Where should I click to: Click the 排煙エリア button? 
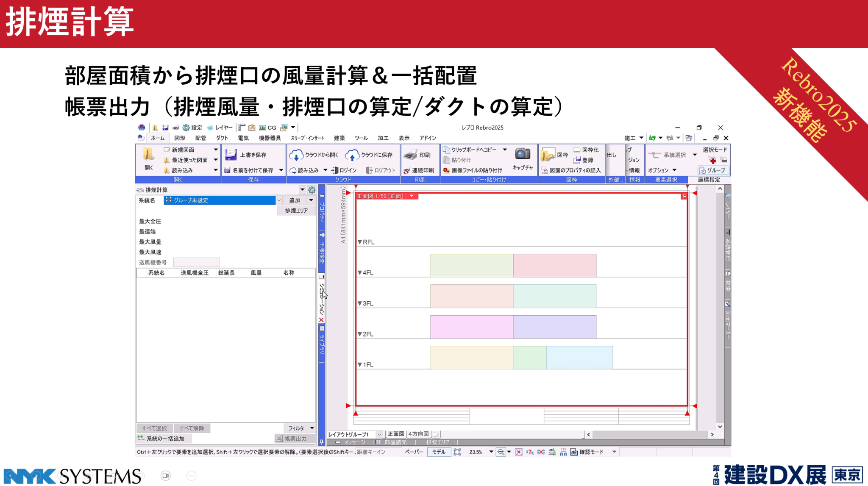(296, 211)
